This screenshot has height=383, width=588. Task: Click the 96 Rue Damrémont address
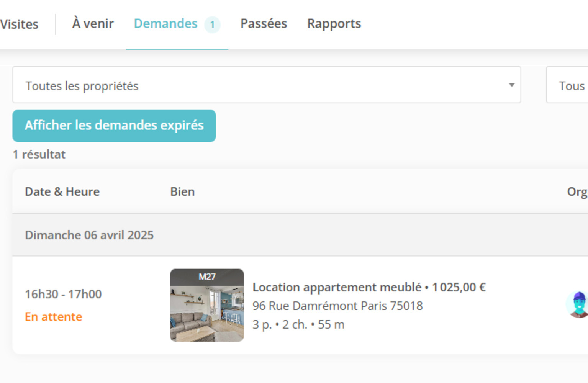(337, 306)
